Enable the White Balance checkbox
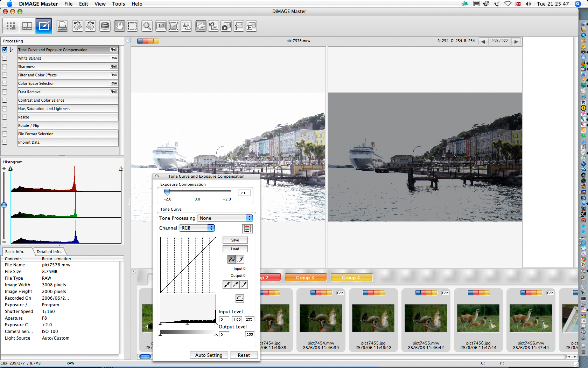This screenshot has height=368, width=588. 5,58
